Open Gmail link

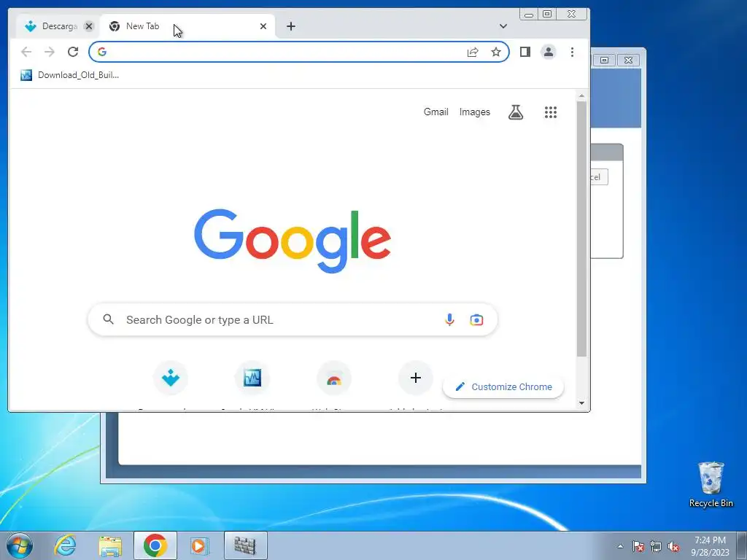click(x=436, y=112)
